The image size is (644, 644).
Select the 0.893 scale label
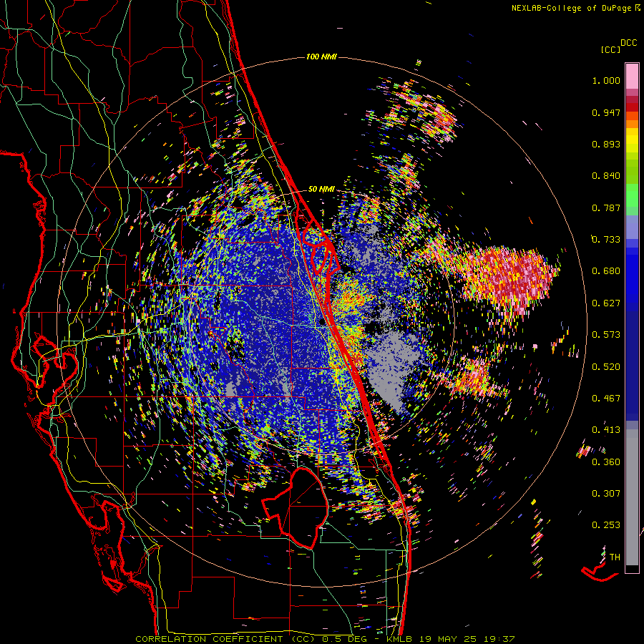tap(606, 144)
